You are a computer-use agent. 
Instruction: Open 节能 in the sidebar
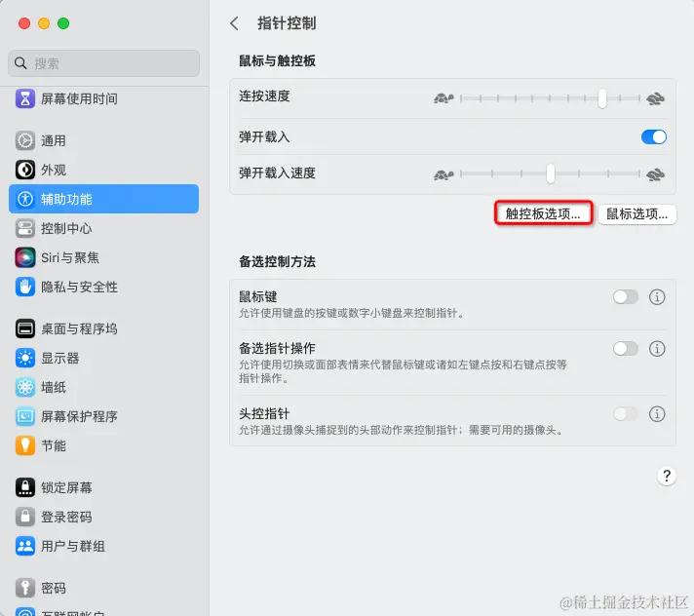(103, 445)
